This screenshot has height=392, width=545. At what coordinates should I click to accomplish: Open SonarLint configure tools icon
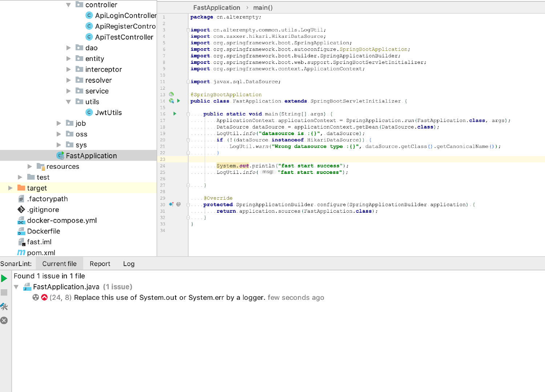pyautogui.click(x=4, y=307)
